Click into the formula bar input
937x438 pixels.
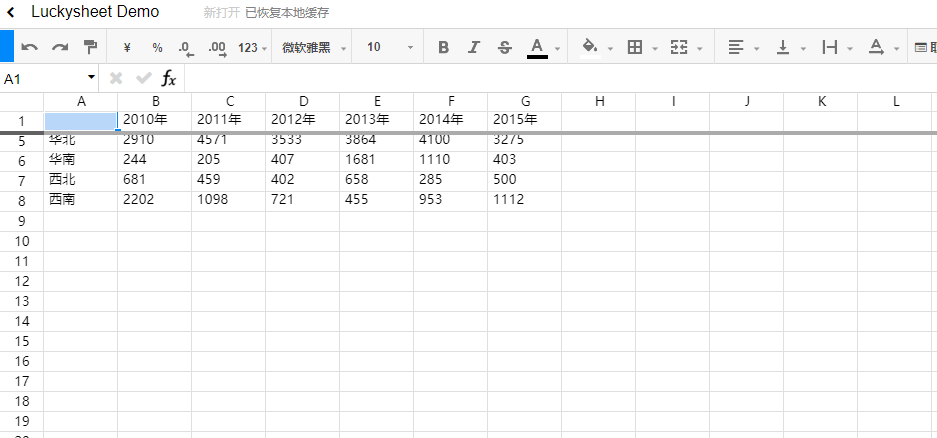[561, 78]
